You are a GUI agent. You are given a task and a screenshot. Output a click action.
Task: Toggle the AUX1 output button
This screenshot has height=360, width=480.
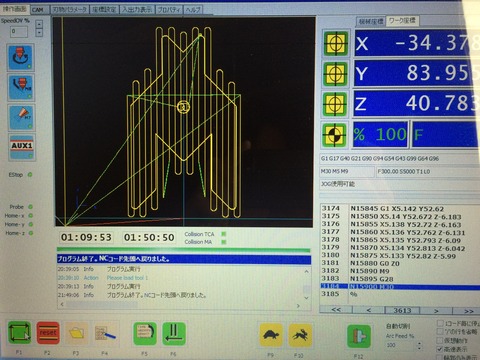click(22, 147)
